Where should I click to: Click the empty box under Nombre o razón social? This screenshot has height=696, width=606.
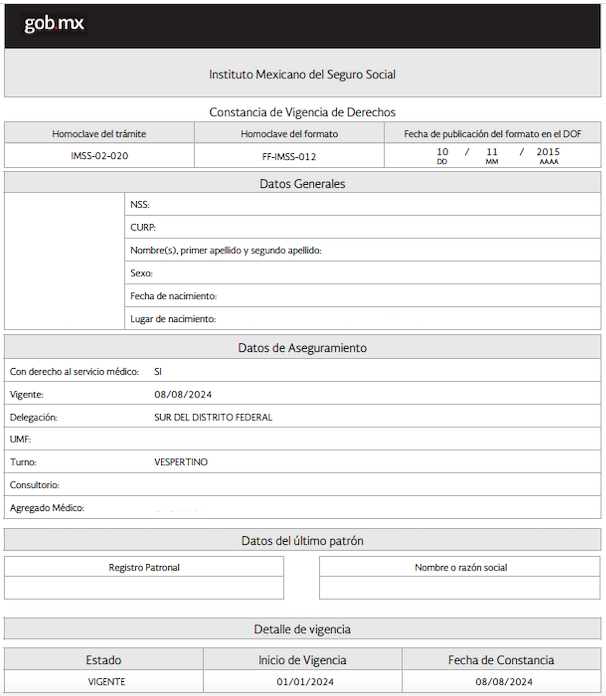coord(460,588)
